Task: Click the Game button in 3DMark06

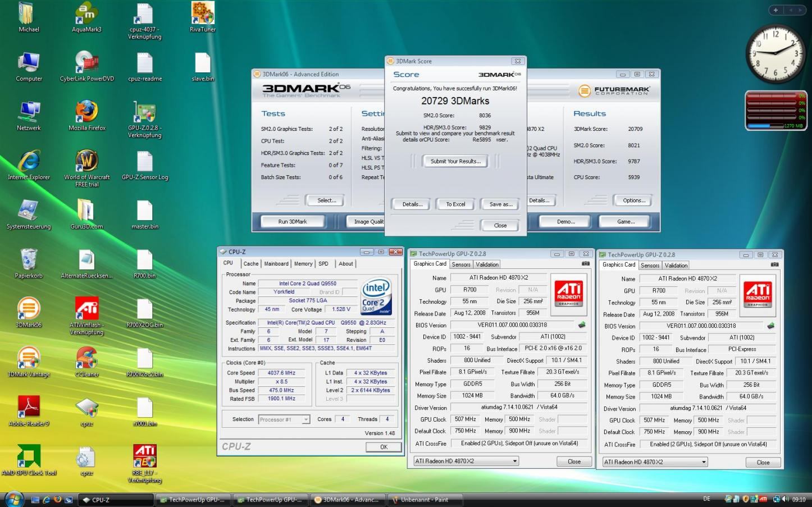Action: [x=626, y=222]
